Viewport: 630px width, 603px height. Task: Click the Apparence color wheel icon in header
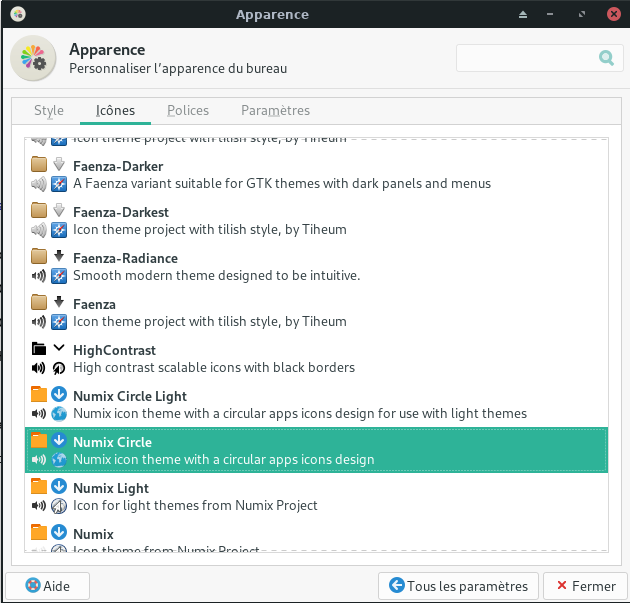click(x=33, y=59)
